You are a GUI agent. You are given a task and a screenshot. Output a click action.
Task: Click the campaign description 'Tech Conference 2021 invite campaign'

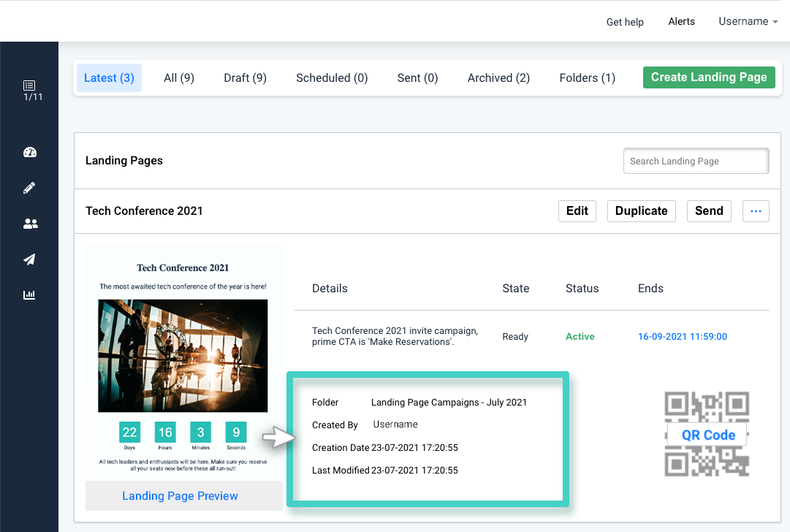tap(395, 336)
